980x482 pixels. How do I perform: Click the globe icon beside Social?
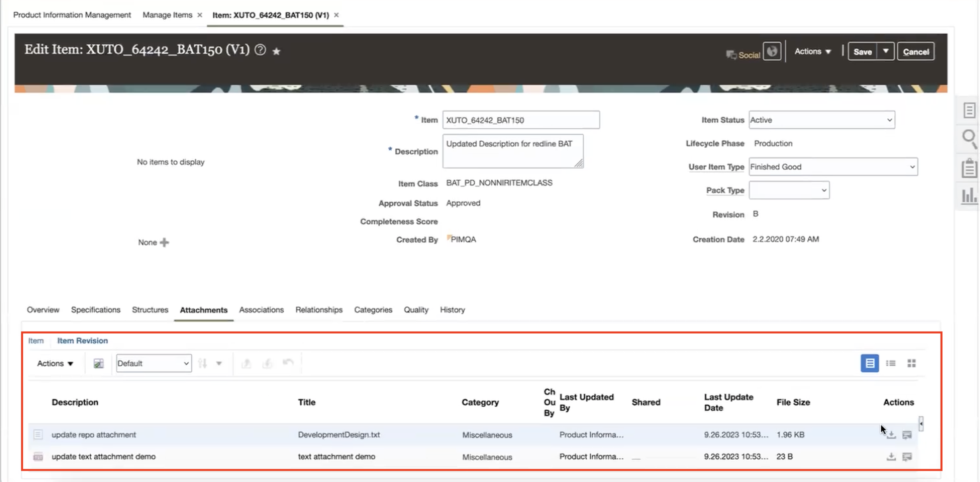[772, 51]
